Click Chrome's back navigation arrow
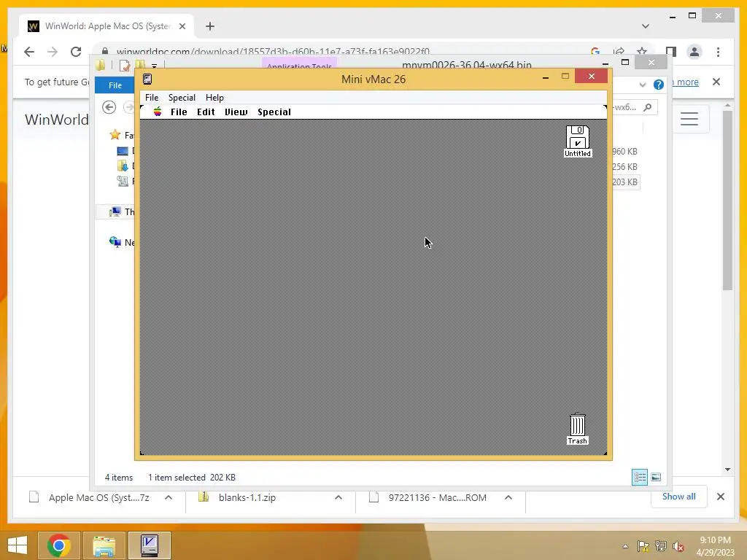 click(29, 52)
